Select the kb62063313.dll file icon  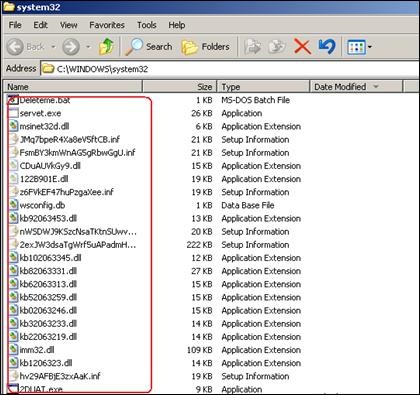click(13, 284)
